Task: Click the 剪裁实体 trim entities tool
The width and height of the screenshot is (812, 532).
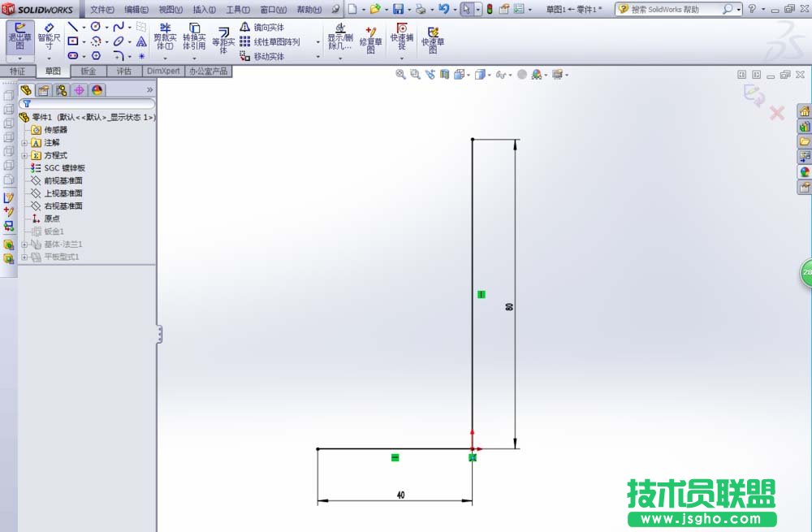Action: [165, 37]
